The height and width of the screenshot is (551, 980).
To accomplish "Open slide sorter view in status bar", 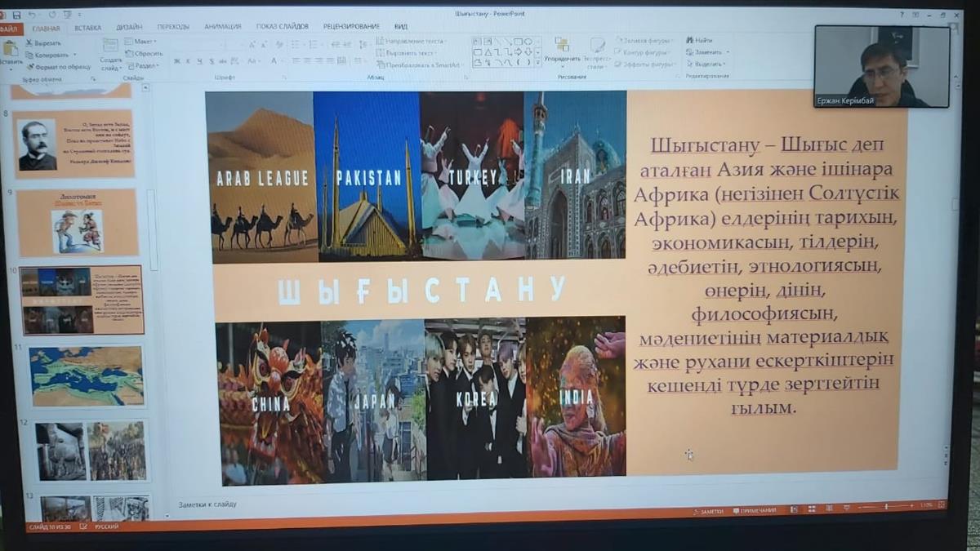I will click(x=811, y=509).
